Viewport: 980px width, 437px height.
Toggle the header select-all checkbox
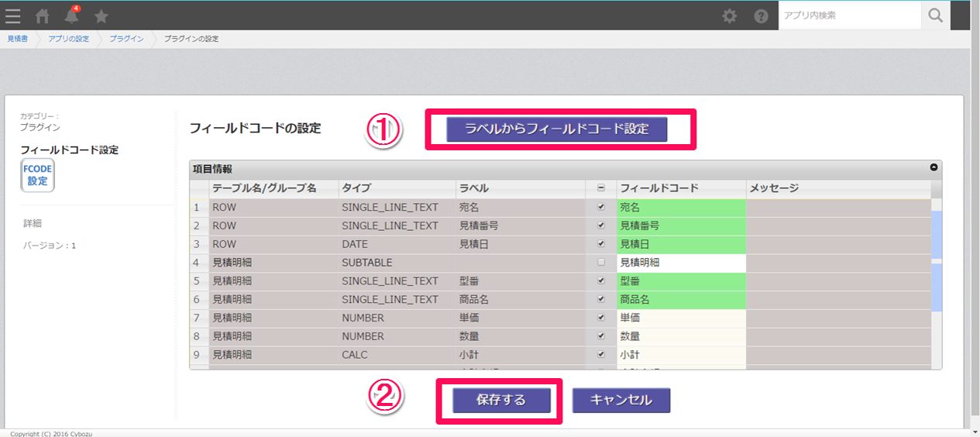click(601, 188)
